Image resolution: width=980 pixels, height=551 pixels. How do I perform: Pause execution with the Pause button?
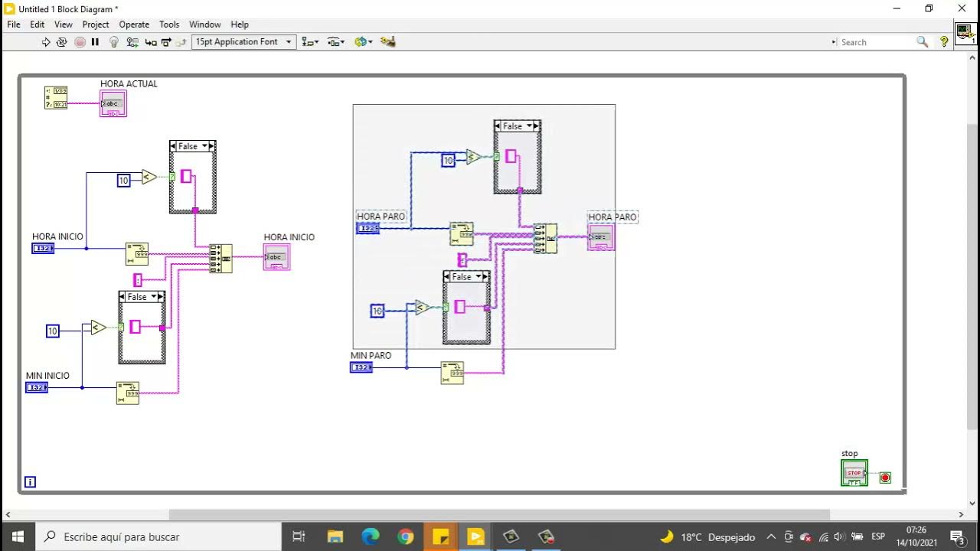coord(96,42)
